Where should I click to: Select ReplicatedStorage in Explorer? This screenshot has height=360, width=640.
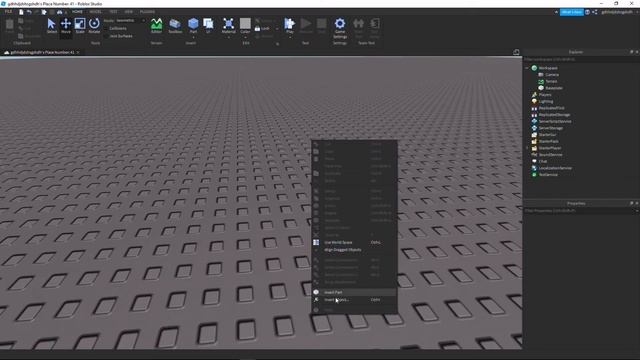[x=554, y=115]
